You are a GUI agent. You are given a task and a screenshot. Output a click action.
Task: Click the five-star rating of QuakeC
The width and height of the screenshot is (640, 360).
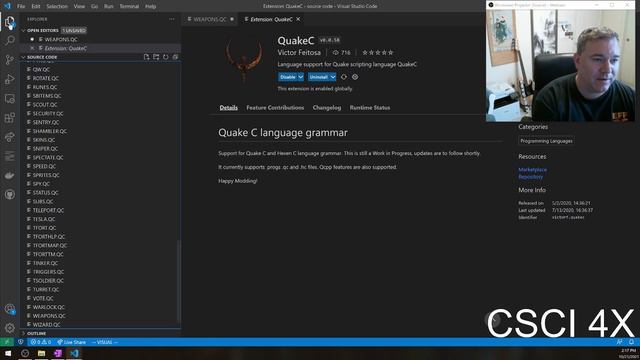pyautogui.click(x=378, y=52)
